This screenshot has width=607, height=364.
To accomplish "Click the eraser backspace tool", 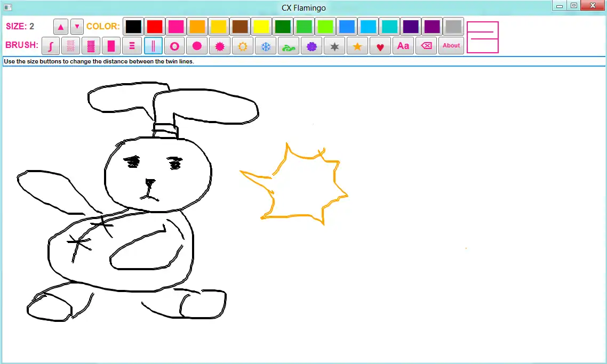I will point(426,46).
